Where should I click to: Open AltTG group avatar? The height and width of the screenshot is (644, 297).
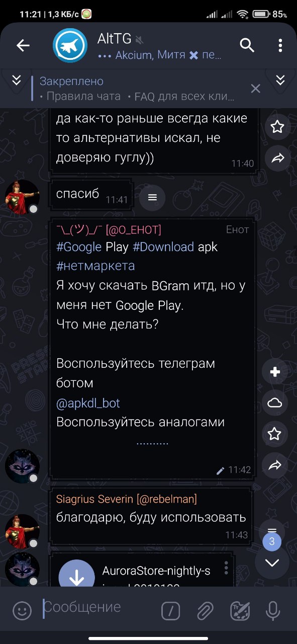tap(71, 46)
